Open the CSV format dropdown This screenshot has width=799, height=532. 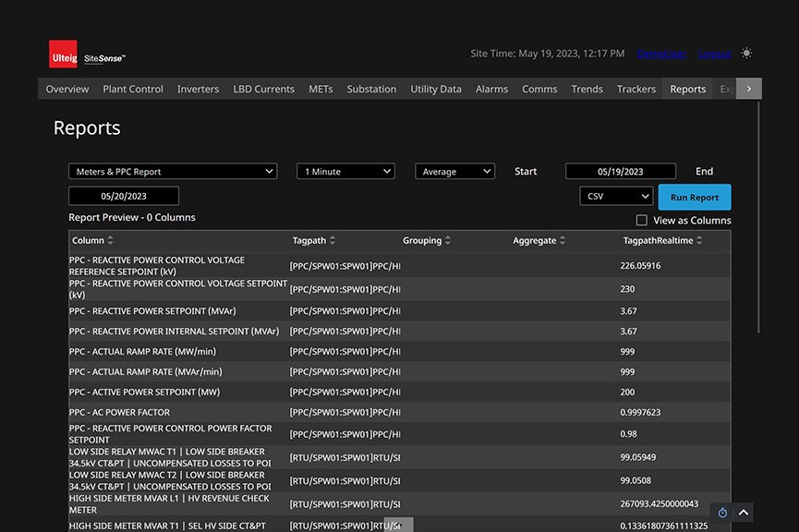[x=616, y=197]
